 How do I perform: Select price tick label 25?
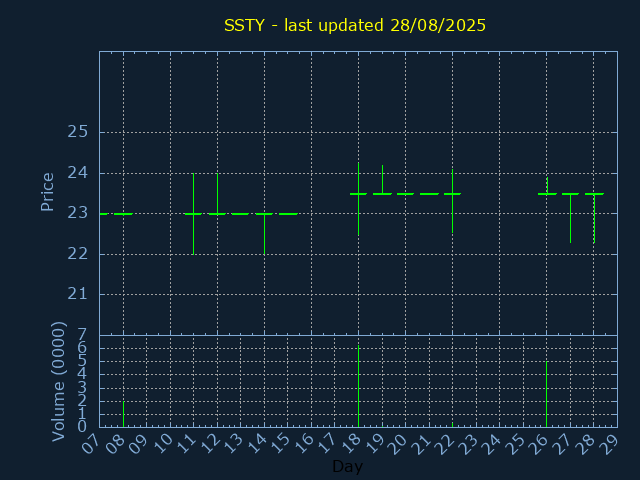tap(78, 132)
